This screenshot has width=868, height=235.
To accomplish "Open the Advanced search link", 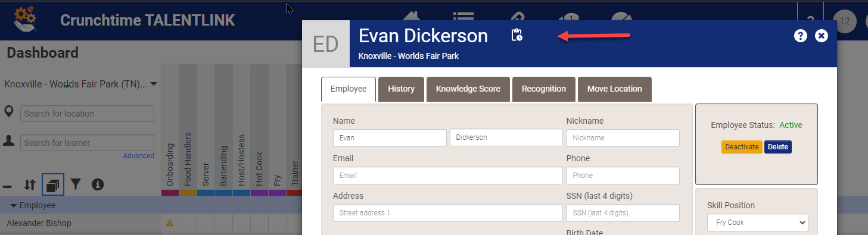I will click(x=138, y=156).
